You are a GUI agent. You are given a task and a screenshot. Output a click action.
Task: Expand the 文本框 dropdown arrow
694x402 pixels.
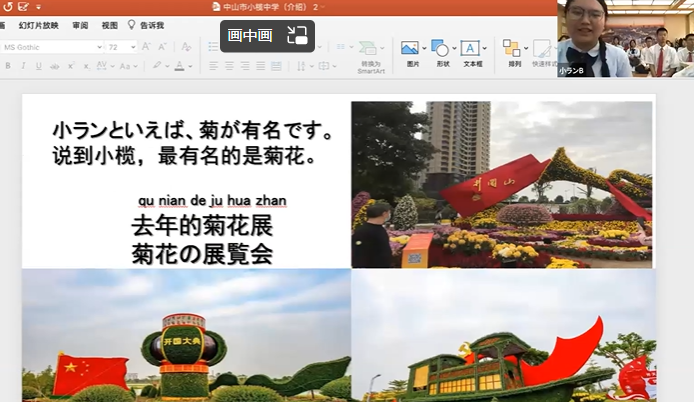click(484, 48)
